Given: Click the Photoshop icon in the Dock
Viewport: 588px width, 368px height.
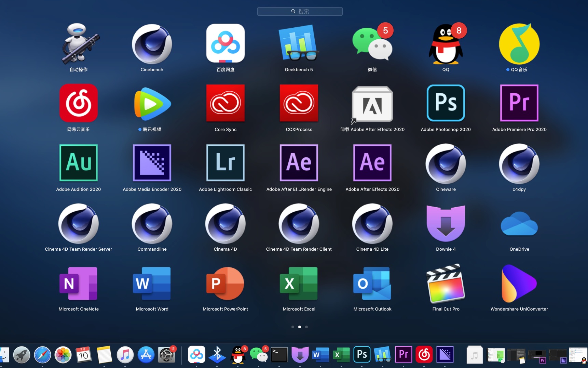Looking at the screenshot, I should [x=362, y=355].
